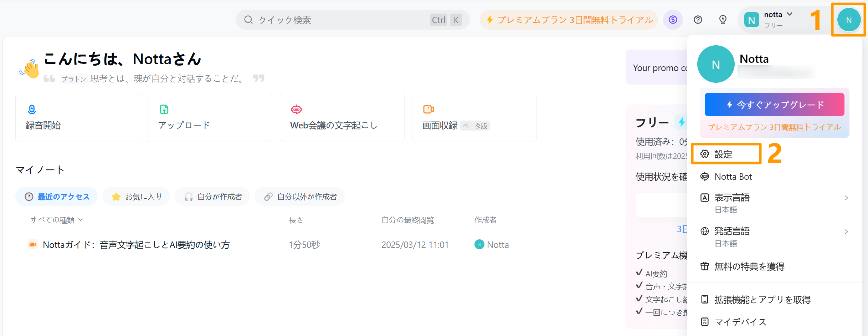Click the large N avatar in the profile menu
The image size is (868, 336).
coord(716,64)
